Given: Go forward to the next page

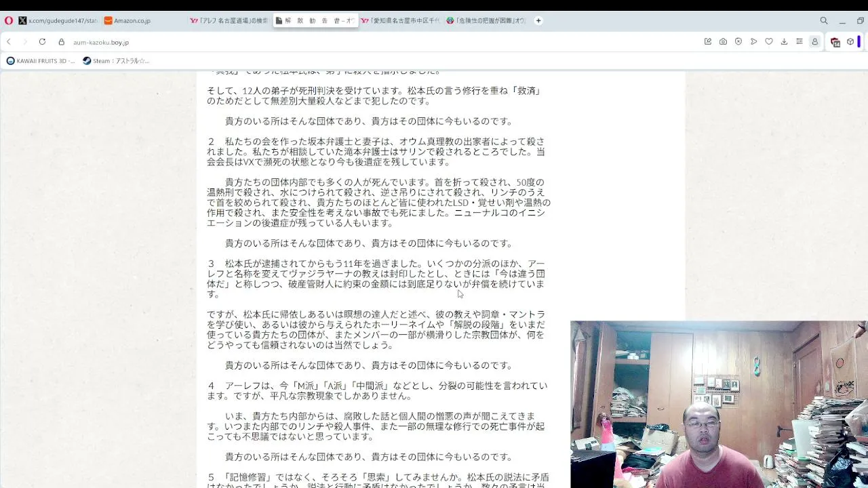Looking at the screenshot, I should [x=25, y=42].
